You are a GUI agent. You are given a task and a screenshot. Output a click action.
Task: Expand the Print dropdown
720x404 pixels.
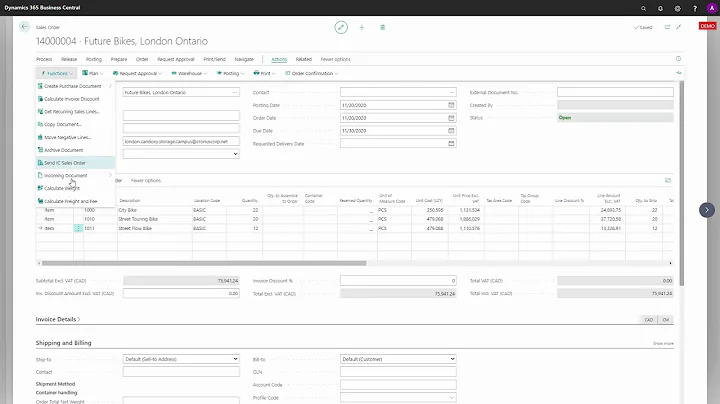[x=264, y=73]
